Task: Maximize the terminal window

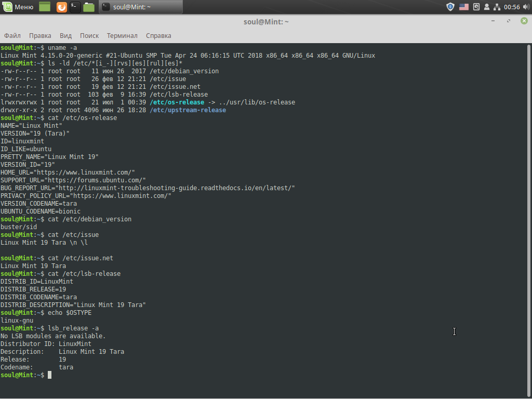Action: pos(509,21)
